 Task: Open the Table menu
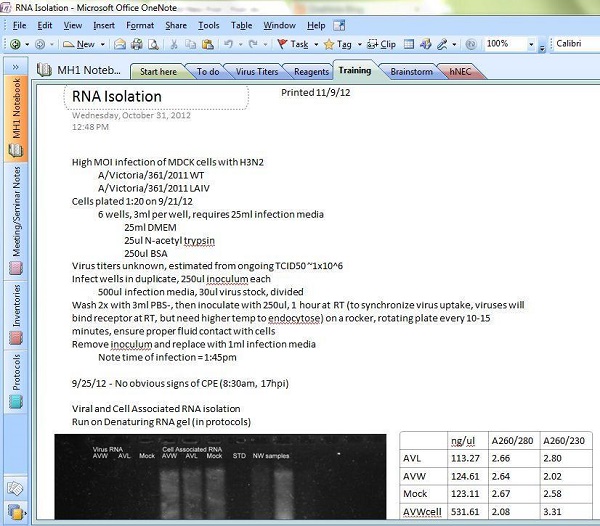click(x=241, y=25)
